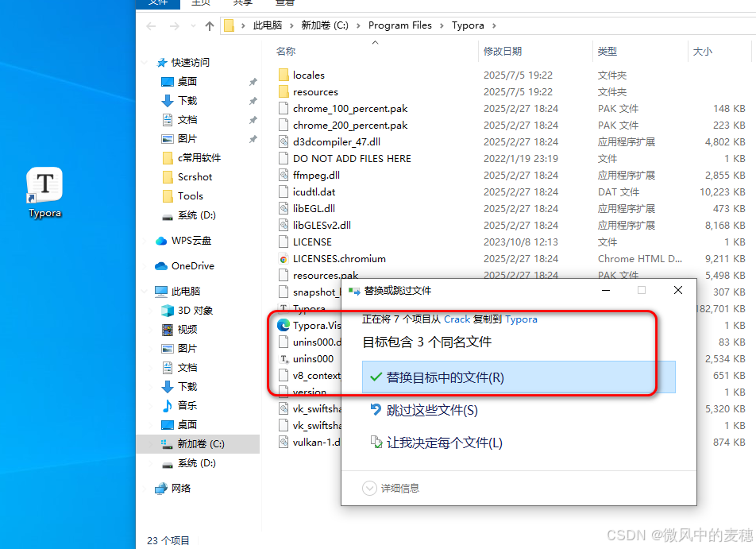The width and height of the screenshot is (756, 549).
Task: Open the 文件 ribbon tab
Action: (158, 3)
